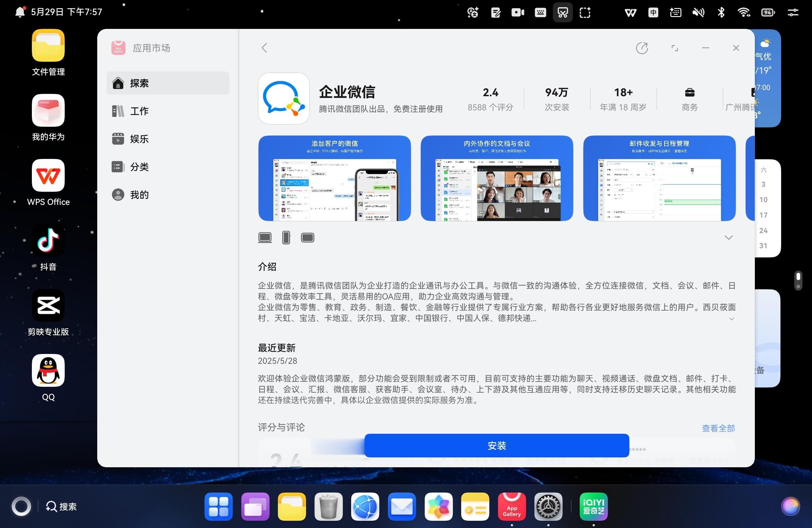Click the 2.4 rating stat
The width and height of the screenshot is (812, 528).
tap(490, 99)
